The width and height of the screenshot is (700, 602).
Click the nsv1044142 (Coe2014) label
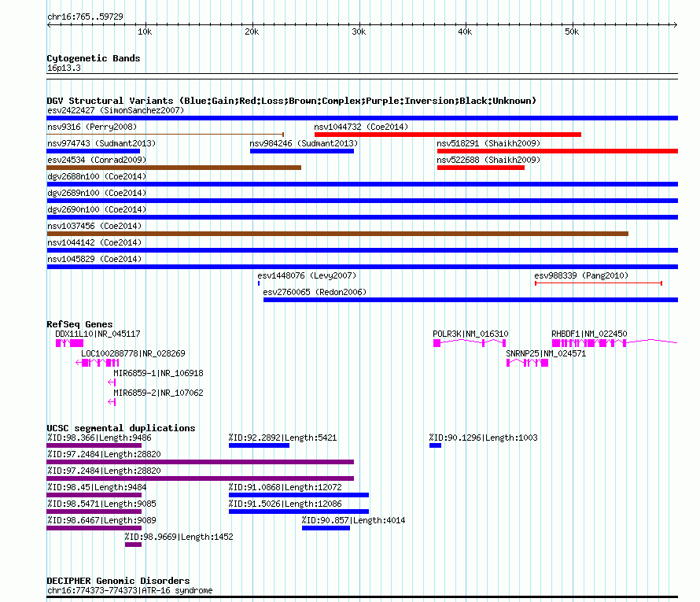[x=94, y=242]
